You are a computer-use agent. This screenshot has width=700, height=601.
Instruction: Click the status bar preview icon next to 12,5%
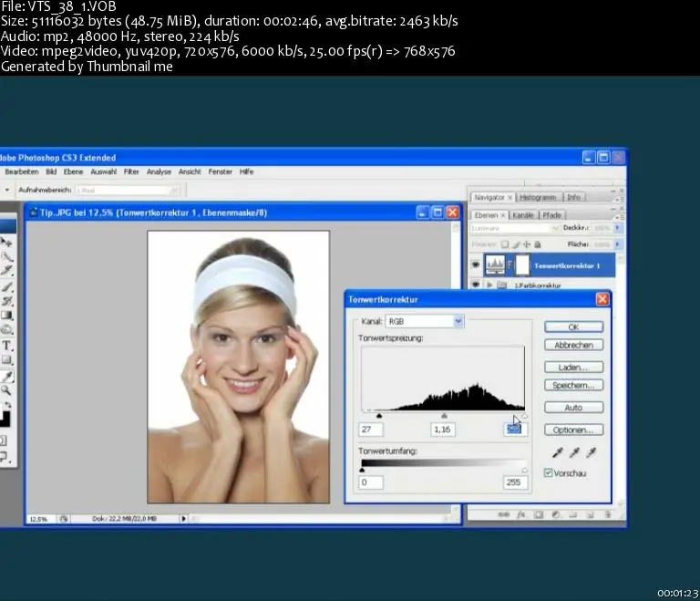click(x=64, y=519)
